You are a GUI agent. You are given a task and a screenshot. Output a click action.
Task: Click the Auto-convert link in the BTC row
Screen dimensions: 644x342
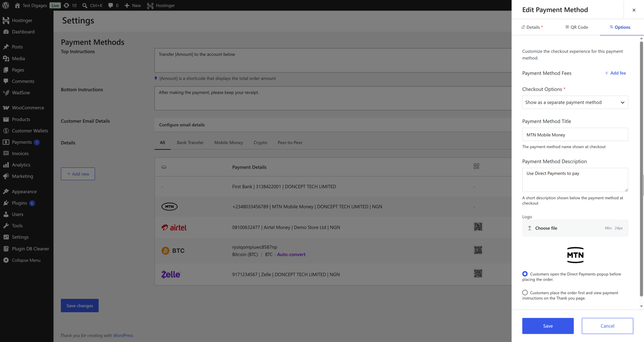coord(291,254)
